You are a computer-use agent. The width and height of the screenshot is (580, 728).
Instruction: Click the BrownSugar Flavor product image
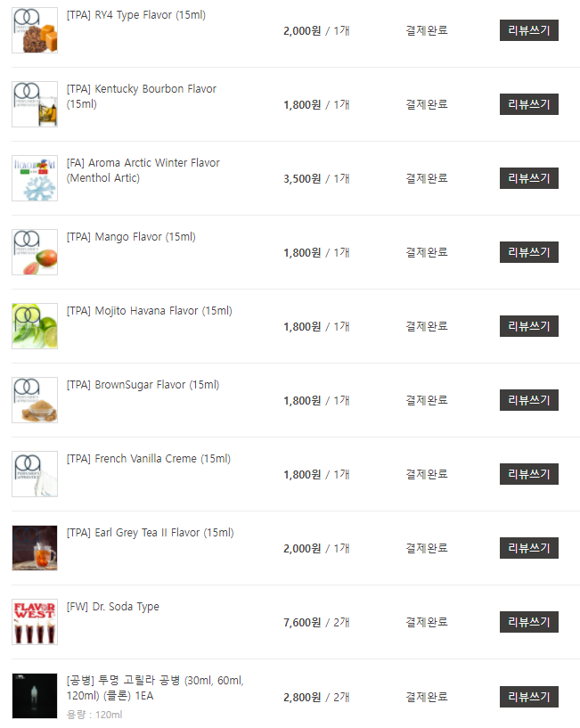coord(35,400)
